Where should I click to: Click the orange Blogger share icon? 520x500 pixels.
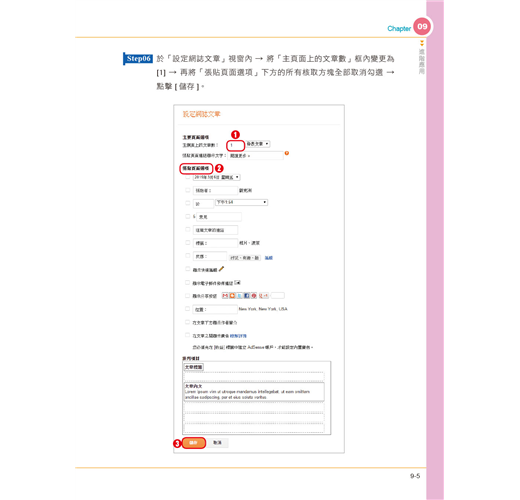pos(232,296)
